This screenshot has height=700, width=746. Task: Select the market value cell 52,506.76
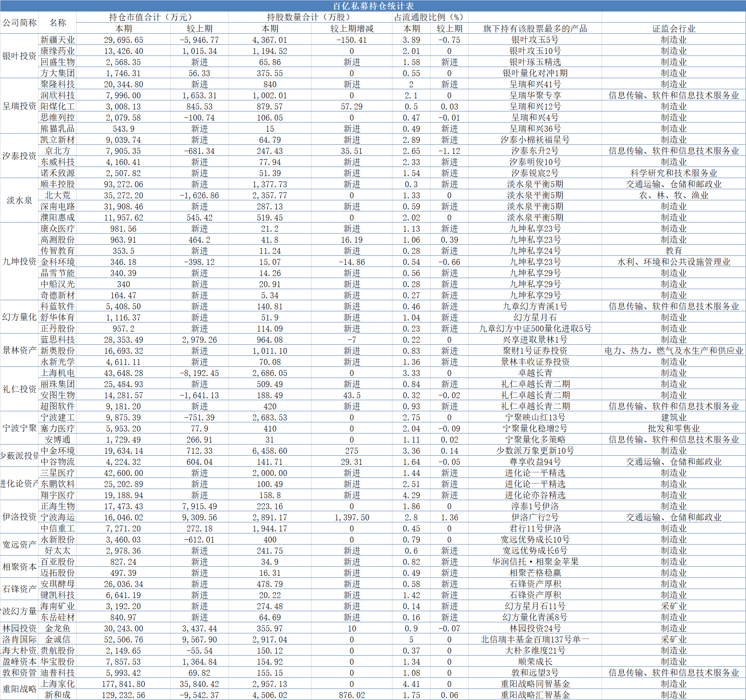(x=123, y=640)
